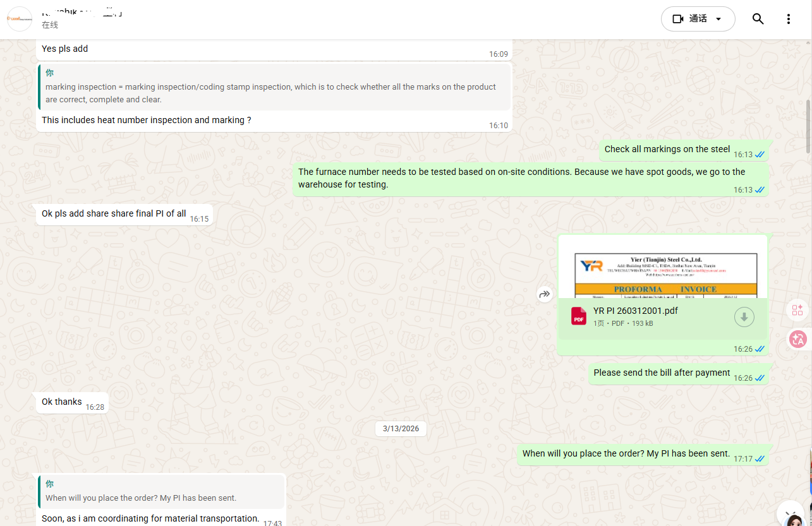
Task: Open the PDF preview thumbnail of the invoice
Action: 662,267
